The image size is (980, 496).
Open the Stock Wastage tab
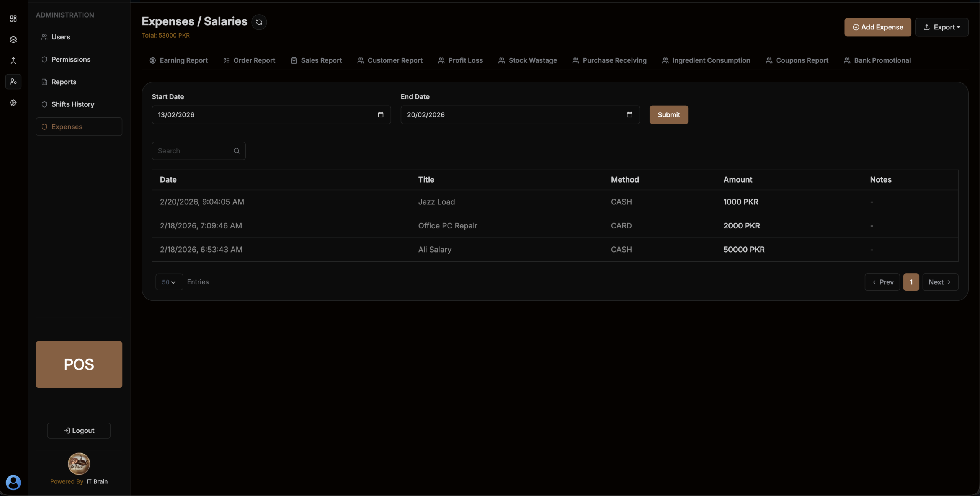click(x=528, y=60)
